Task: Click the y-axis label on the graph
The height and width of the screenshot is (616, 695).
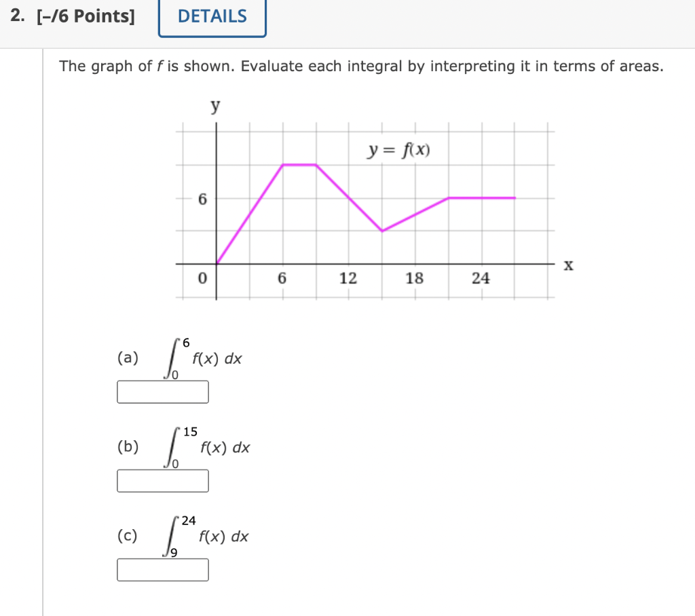Action: click(215, 104)
